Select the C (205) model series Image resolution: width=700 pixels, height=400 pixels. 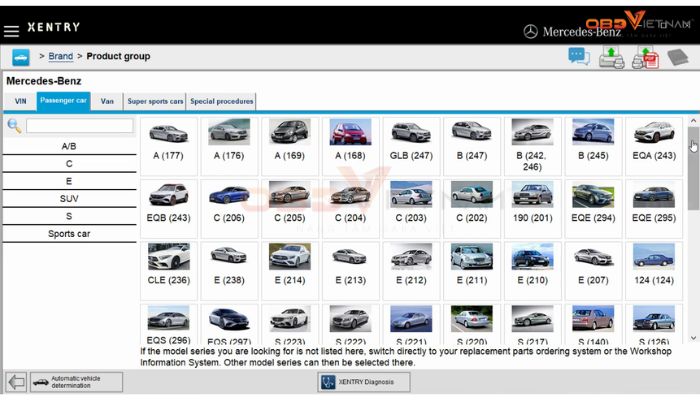pyautogui.click(x=290, y=208)
